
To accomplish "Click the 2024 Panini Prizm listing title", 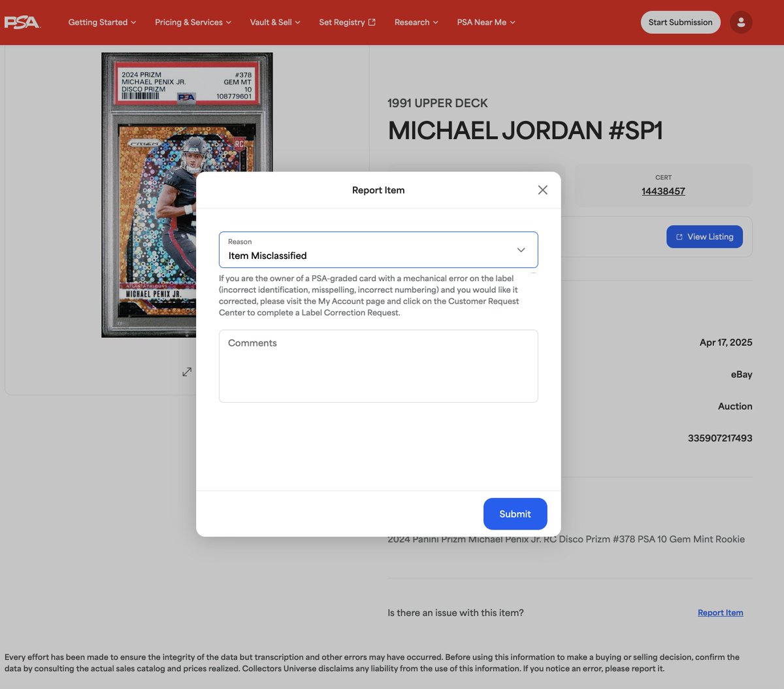I will (x=566, y=539).
